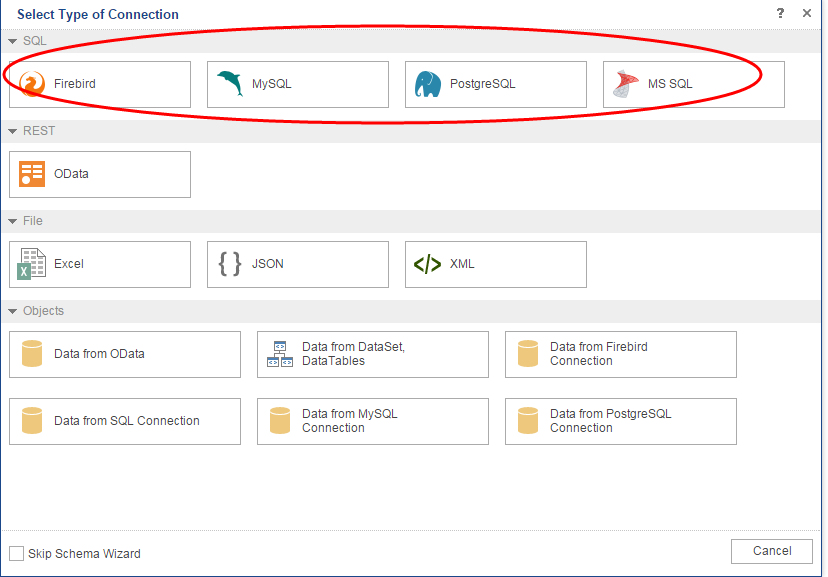828x577 pixels.
Task: Choose the MS SQL label
Action: tap(670, 84)
